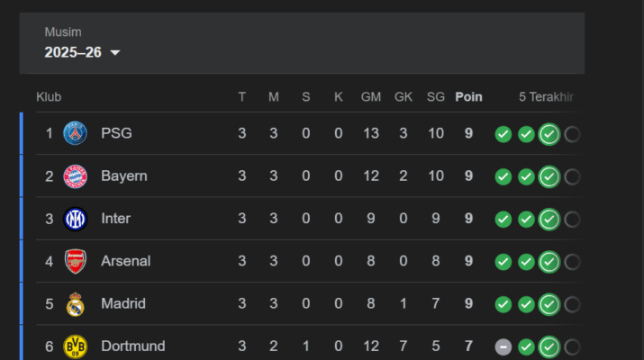Viewport: 644px width, 360px height.
Task: Click the Bayern club logo
Action: point(76,176)
